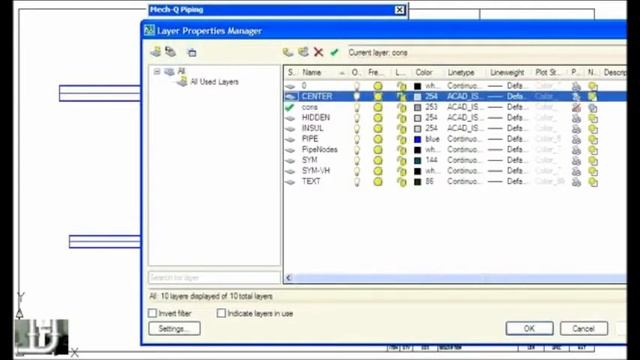Click Layer Properties Manager title icon
This screenshot has height=360, width=640.
click(x=149, y=31)
